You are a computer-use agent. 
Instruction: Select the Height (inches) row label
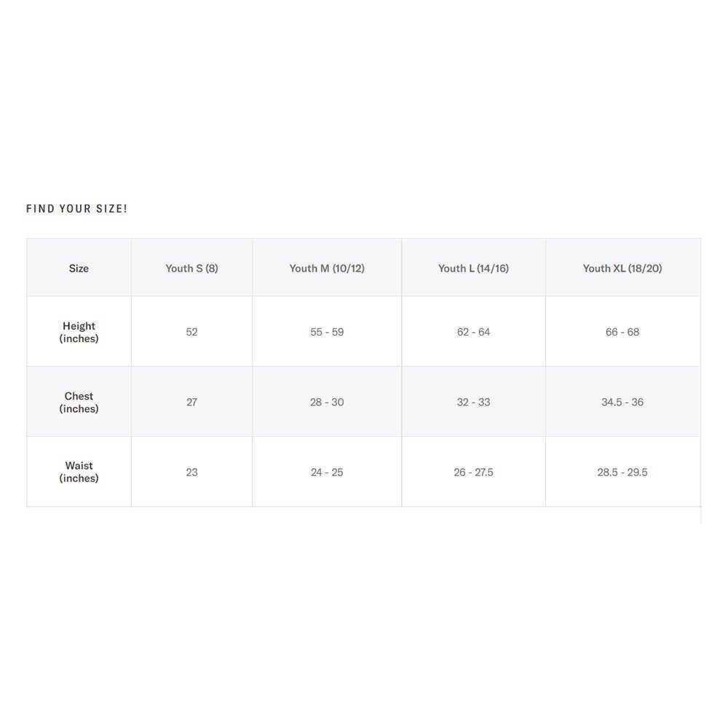(79, 332)
